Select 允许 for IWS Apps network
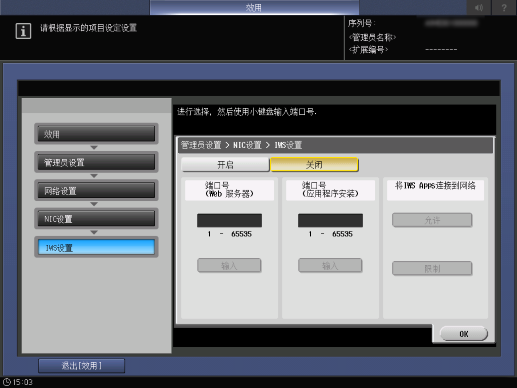The image size is (517, 388). [x=432, y=220]
